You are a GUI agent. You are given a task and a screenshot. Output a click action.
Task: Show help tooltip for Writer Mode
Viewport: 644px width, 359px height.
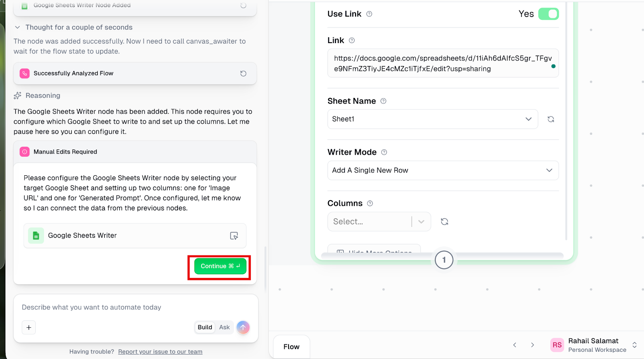pyautogui.click(x=384, y=152)
